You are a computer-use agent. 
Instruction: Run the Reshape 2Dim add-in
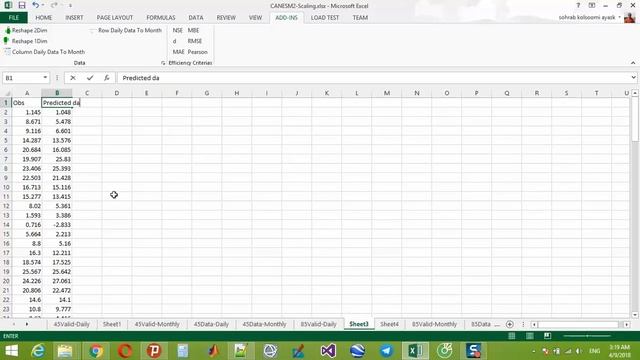[x=26, y=30]
